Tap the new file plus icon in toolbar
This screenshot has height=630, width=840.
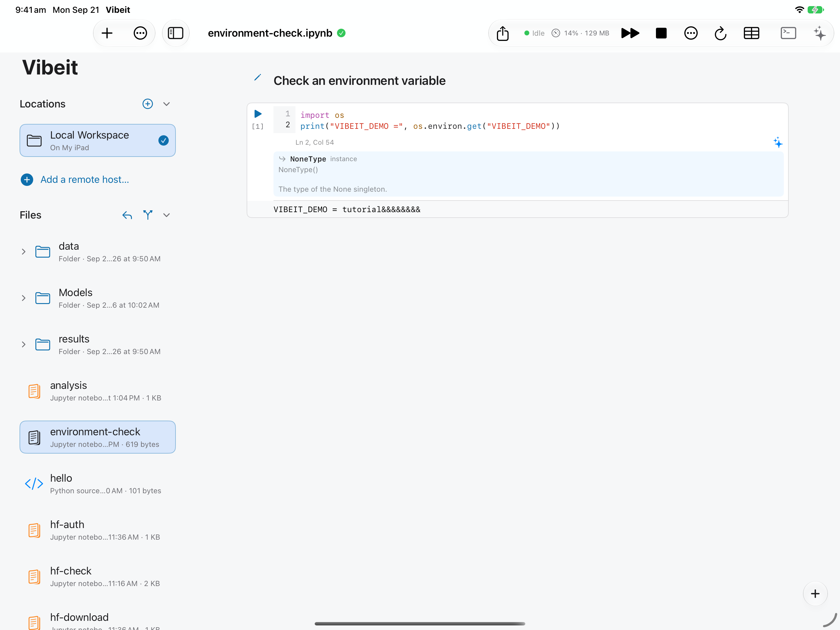(107, 33)
